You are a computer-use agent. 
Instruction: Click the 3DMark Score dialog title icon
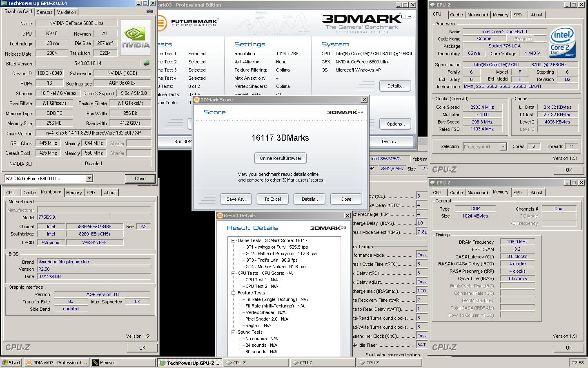(196, 99)
